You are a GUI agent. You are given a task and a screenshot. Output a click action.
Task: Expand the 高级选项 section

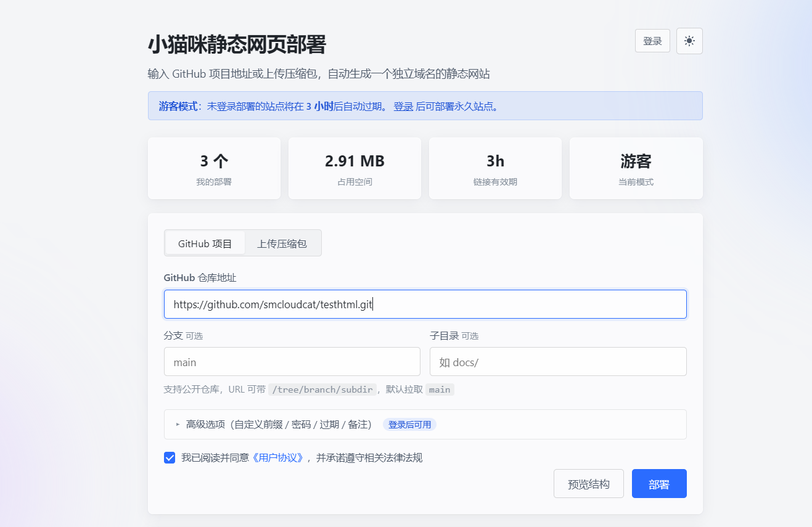tap(425, 424)
